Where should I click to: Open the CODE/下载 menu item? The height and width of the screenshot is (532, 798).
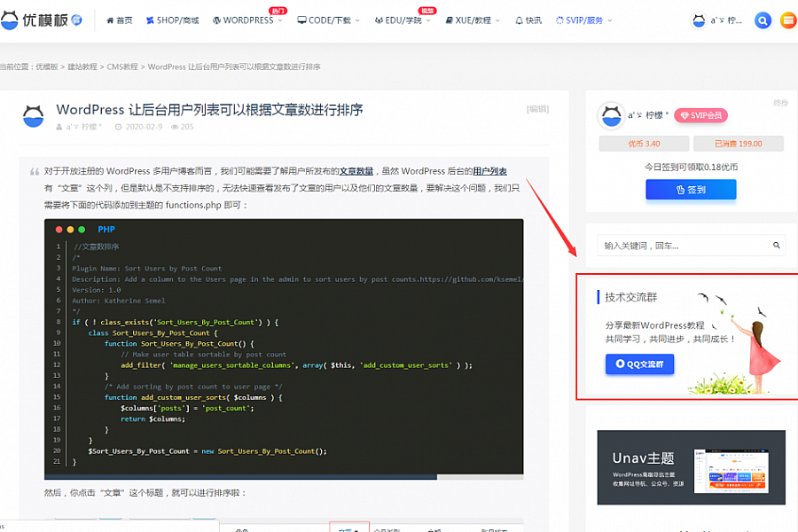point(325,20)
